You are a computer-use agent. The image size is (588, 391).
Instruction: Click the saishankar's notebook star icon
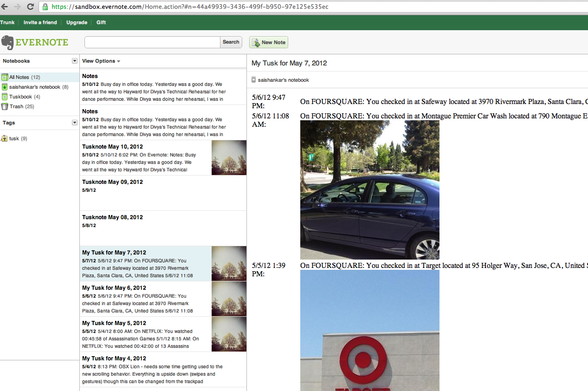pos(5,87)
